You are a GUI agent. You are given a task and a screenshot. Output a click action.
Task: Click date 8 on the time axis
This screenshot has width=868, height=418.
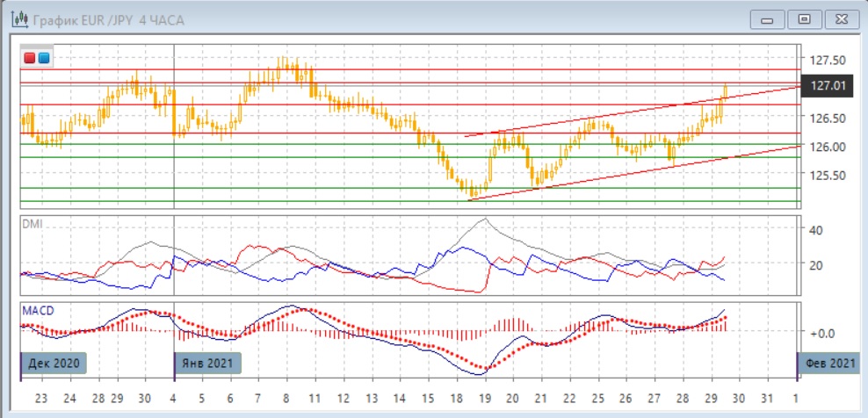pyautogui.click(x=286, y=397)
